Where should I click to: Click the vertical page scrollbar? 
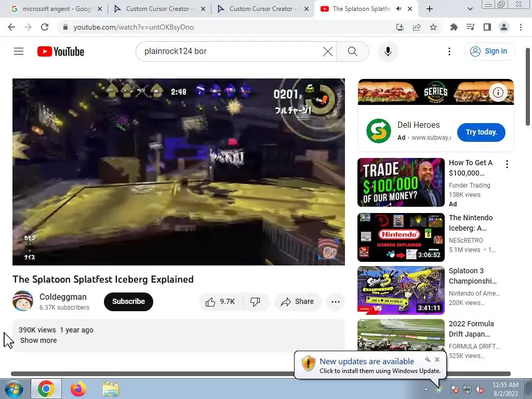tap(528, 87)
